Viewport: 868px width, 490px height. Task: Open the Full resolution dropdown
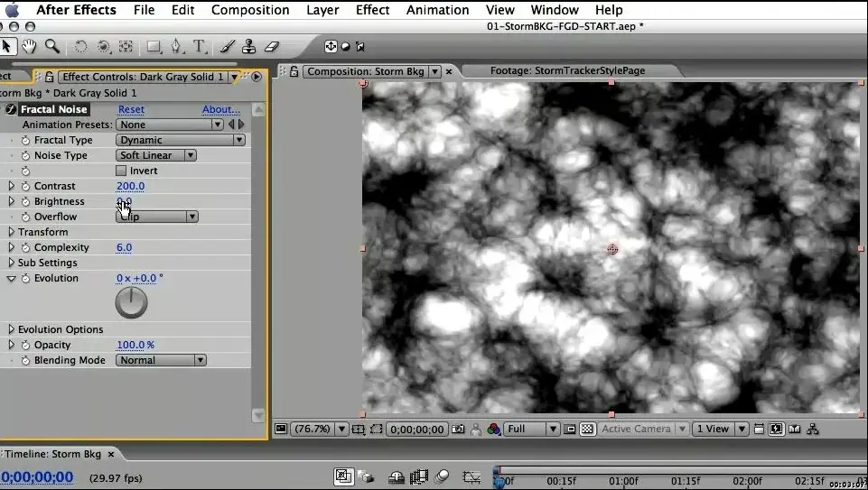531,430
